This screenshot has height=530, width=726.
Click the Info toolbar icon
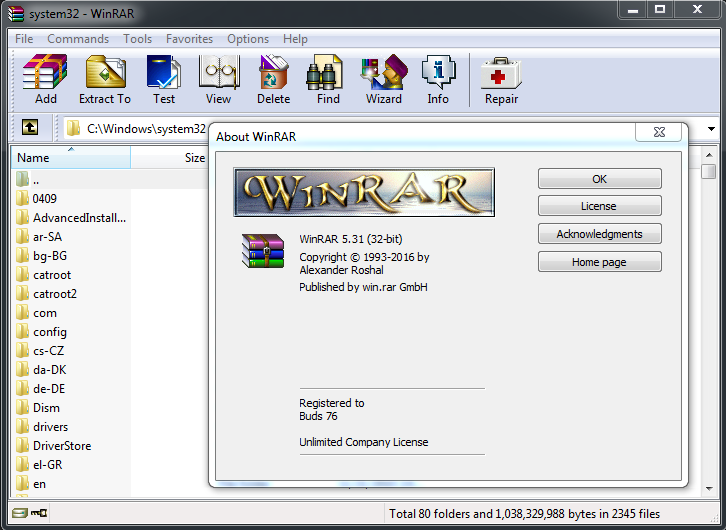438,72
